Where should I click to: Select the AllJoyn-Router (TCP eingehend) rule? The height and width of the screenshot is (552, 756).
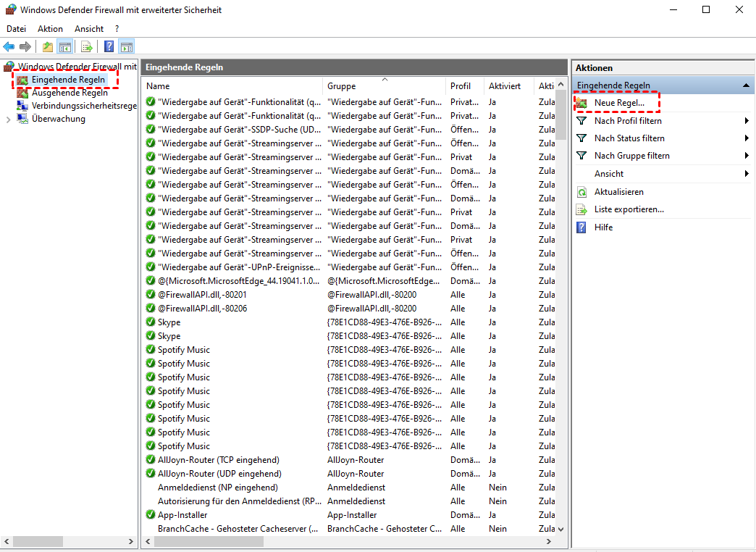point(218,460)
